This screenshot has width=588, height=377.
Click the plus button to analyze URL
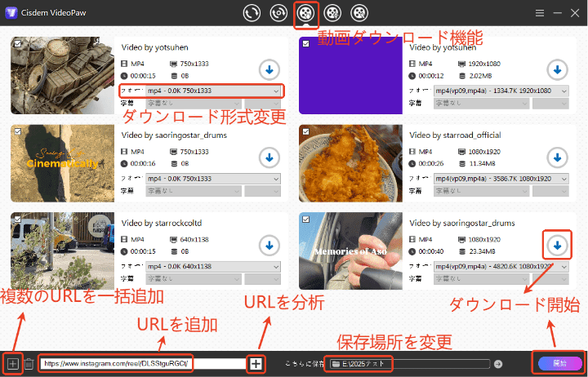256,363
